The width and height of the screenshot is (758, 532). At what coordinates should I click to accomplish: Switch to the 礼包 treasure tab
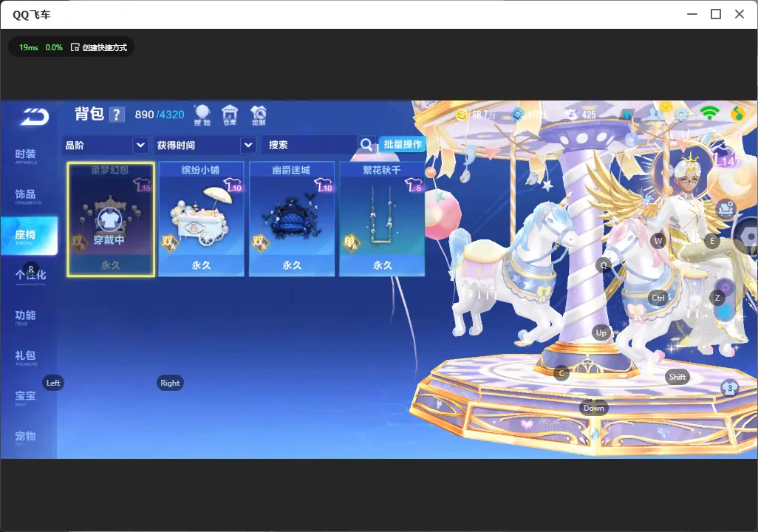pos(27,357)
